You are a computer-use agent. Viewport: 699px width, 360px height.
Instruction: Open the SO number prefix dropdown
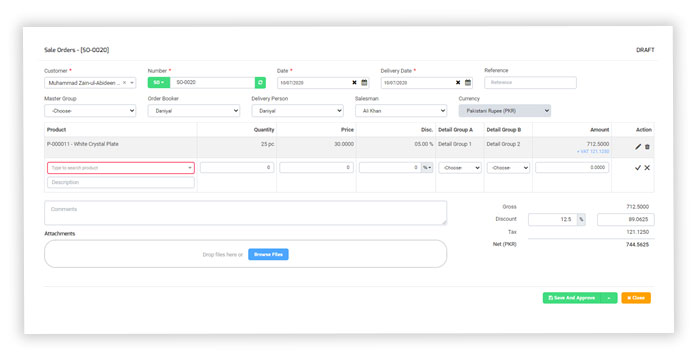[159, 82]
